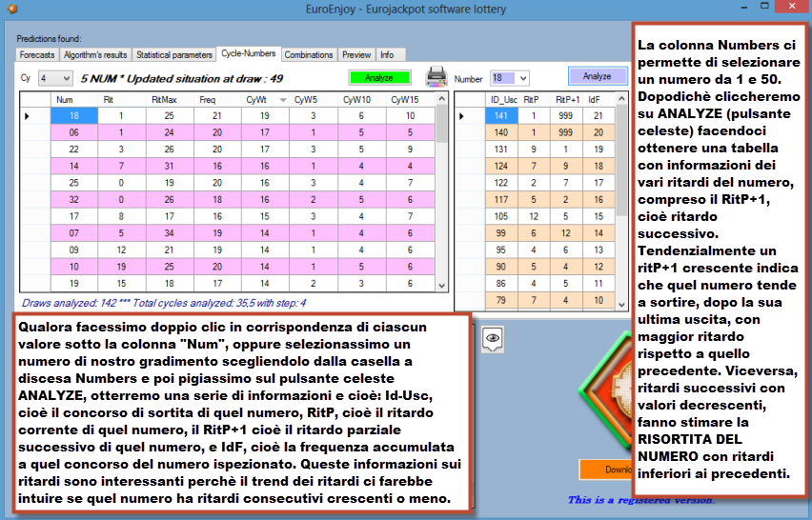
Task: Open the Forecasts tab
Action: pos(37,55)
